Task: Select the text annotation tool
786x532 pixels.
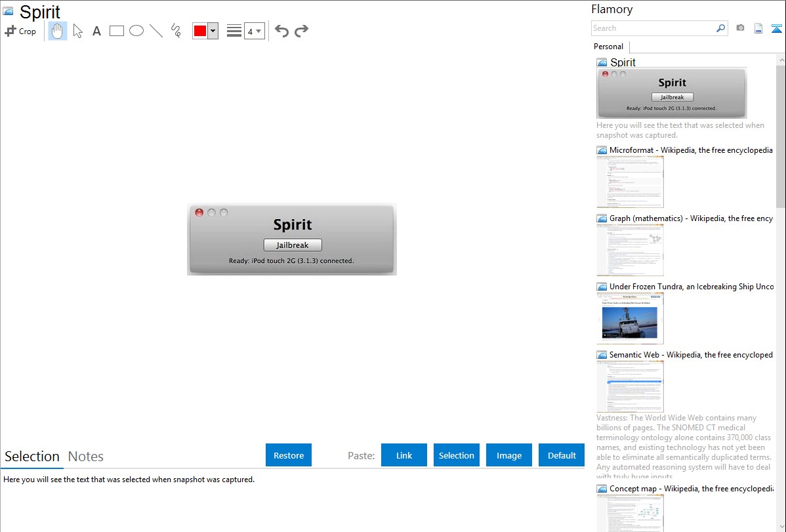Action: point(96,31)
